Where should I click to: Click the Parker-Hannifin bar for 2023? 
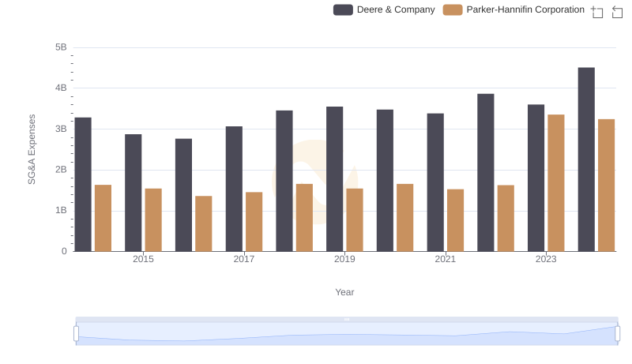coord(556,183)
